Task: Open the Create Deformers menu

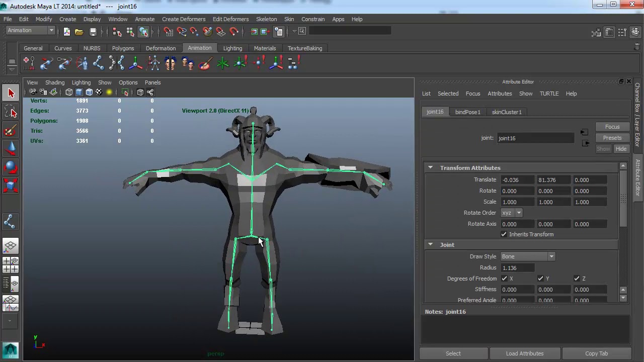Action: point(184,19)
